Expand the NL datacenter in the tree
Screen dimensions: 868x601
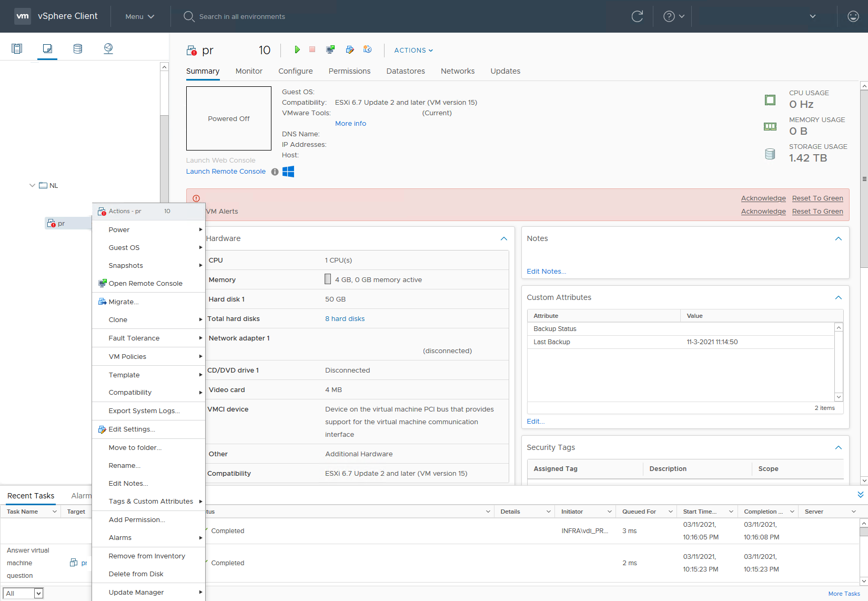click(x=32, y=185)
